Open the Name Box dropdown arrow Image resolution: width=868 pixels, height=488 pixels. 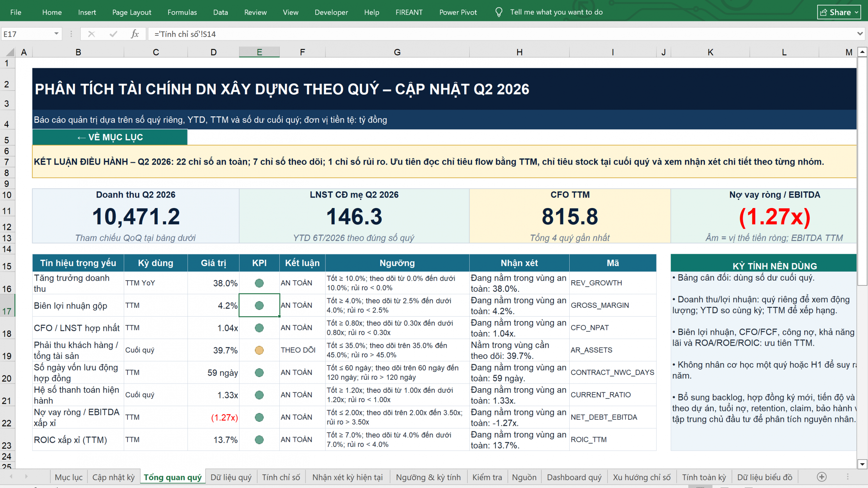(56, 34)
